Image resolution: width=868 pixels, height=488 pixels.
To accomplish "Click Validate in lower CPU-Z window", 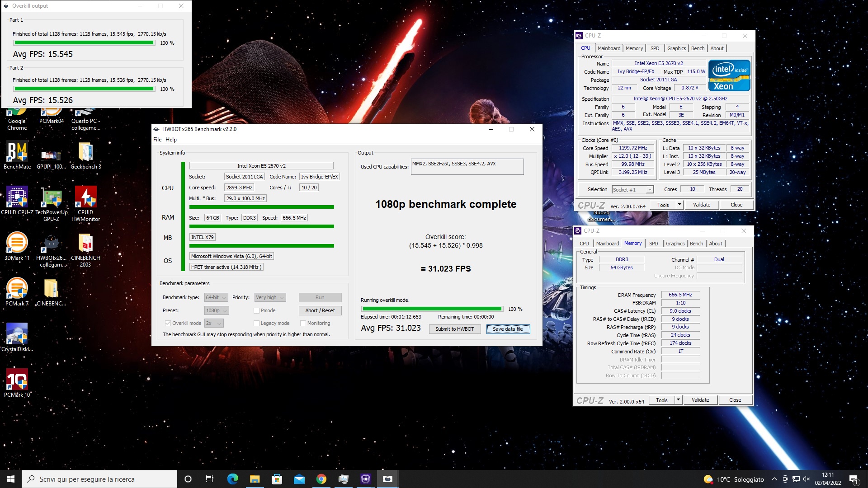I will 700,400.
